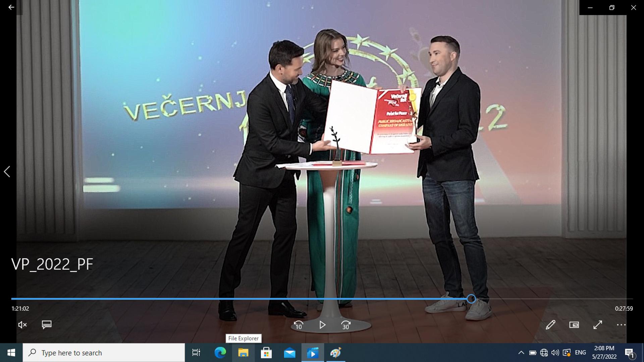Skip forward 30 seconds

coord(345,325)
